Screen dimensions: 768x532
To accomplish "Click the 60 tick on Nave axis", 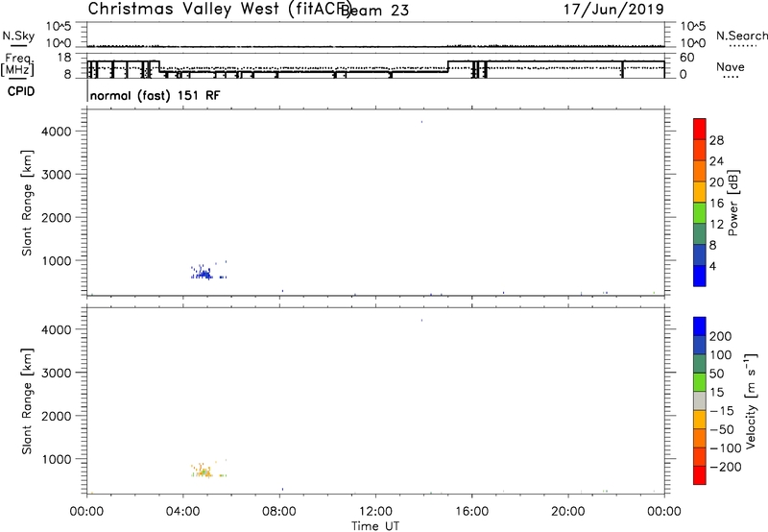I will pos(687,58).
